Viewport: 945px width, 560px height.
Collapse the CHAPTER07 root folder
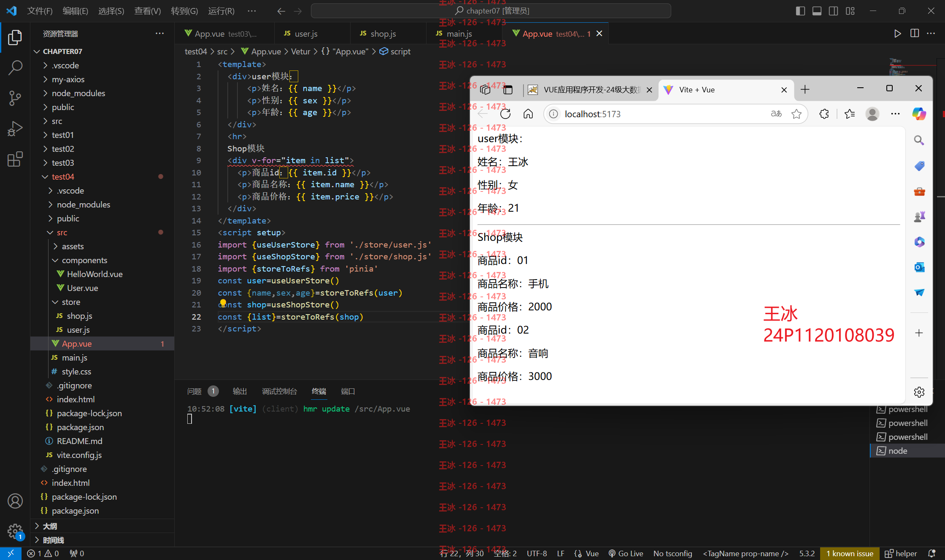(x=102, y=51)
